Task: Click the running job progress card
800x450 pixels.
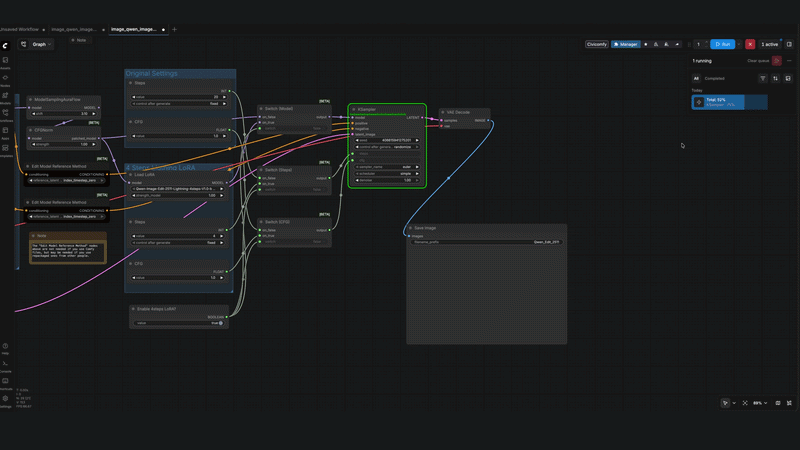Action: [729, 102]
